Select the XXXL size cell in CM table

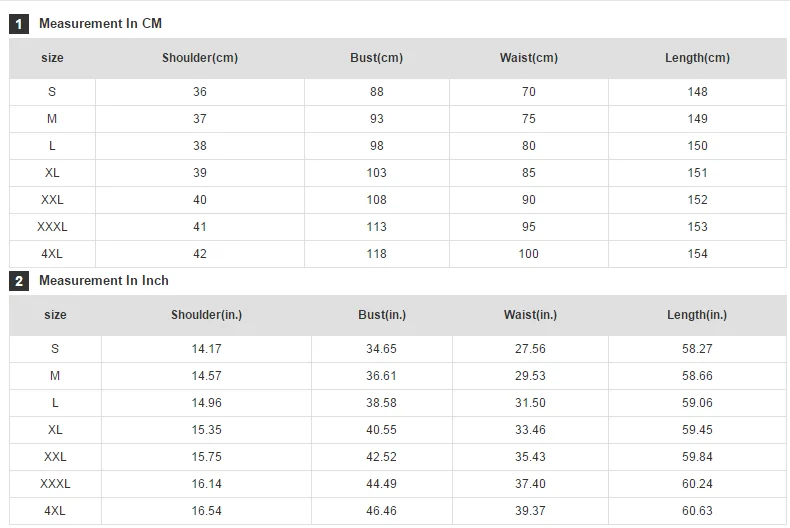tap(52, 227)
